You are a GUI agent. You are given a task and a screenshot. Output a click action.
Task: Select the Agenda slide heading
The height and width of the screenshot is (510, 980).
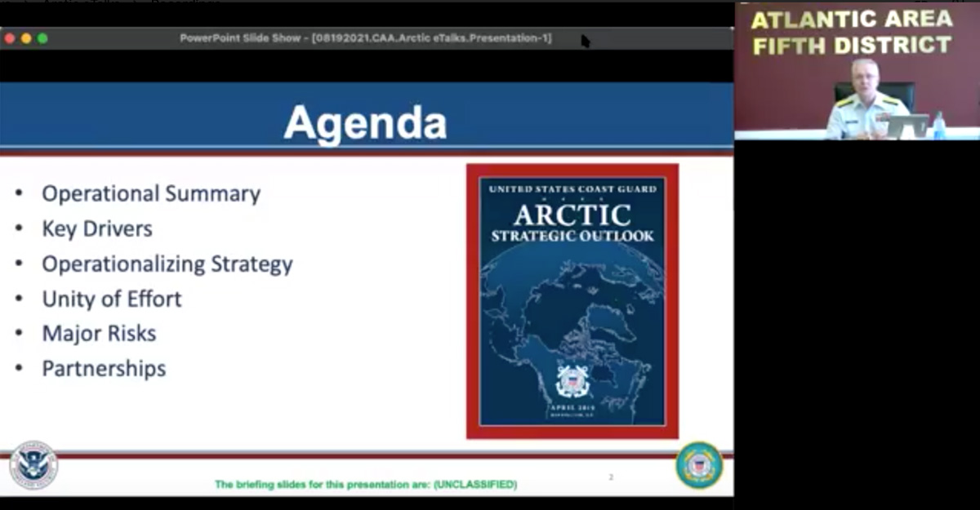tap(365, 123)
